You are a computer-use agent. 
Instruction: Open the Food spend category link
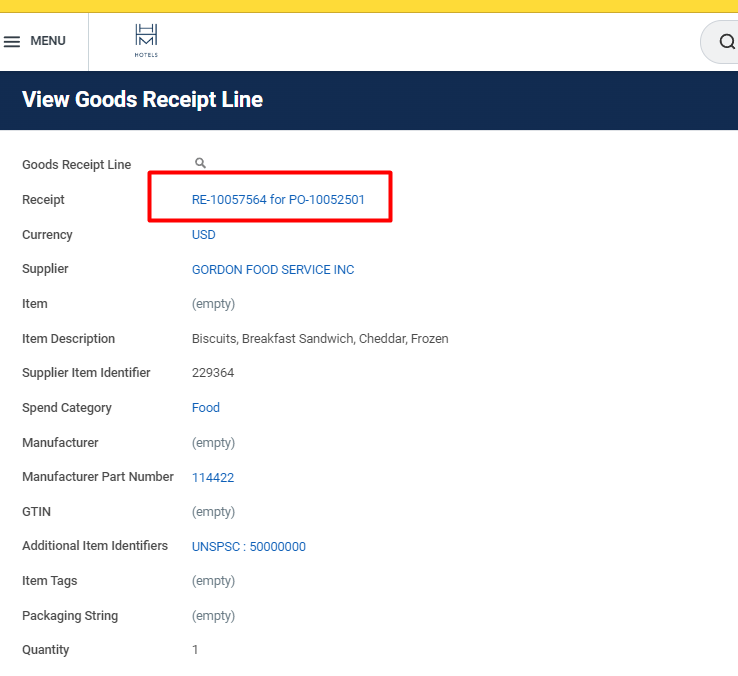click(x=206, y=407)
